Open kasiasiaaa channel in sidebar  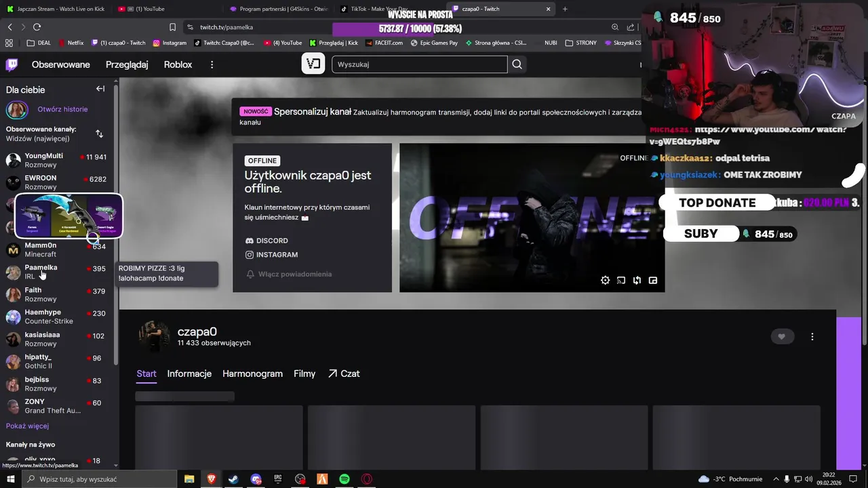(x=58, y=339)
